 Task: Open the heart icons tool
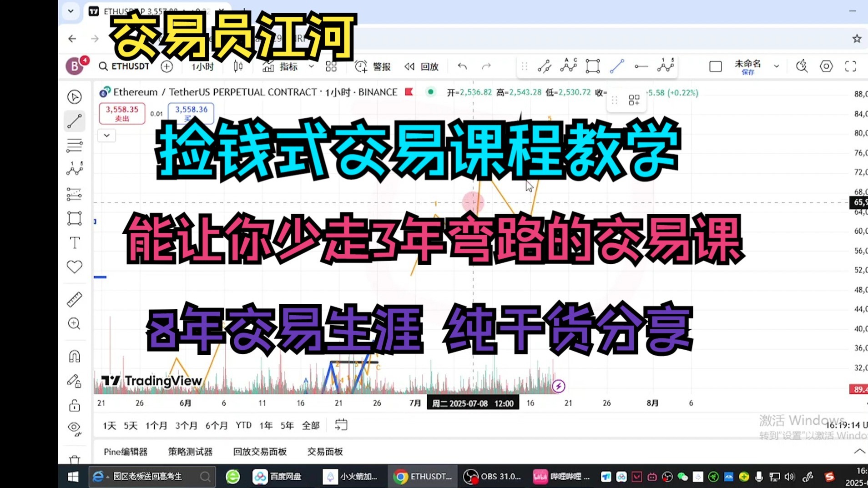75,267
